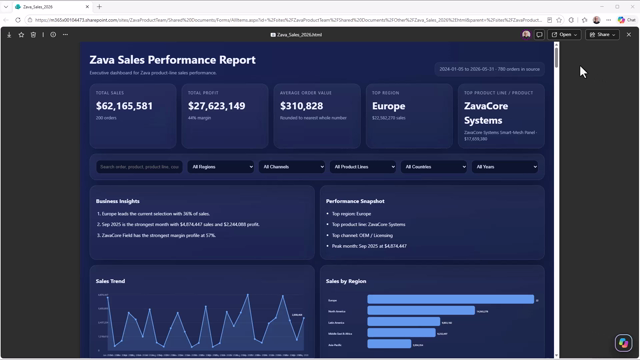Open the browser extensions icon
The height and width of the screenshot is (360, 640).
[571, 20]
